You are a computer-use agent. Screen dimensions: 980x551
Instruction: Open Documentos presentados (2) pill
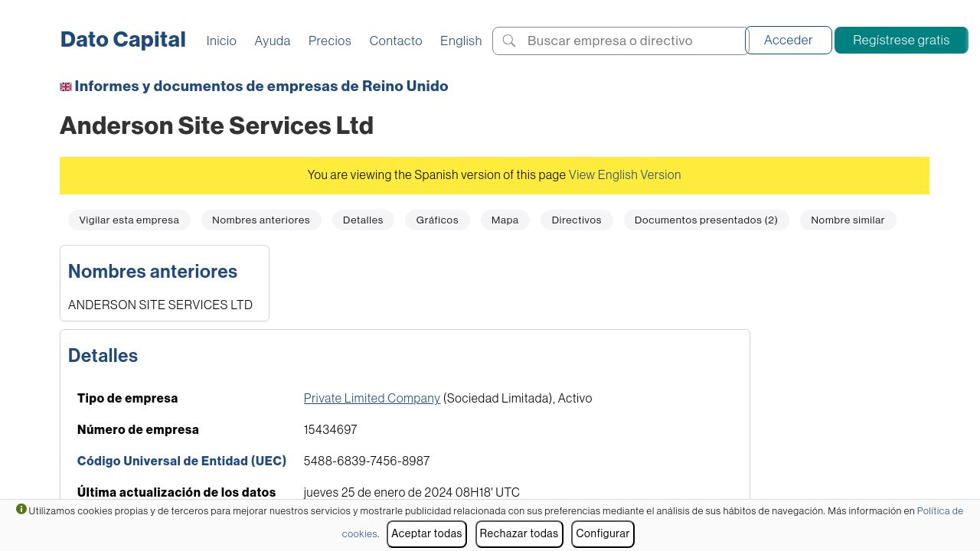point(706,220)
